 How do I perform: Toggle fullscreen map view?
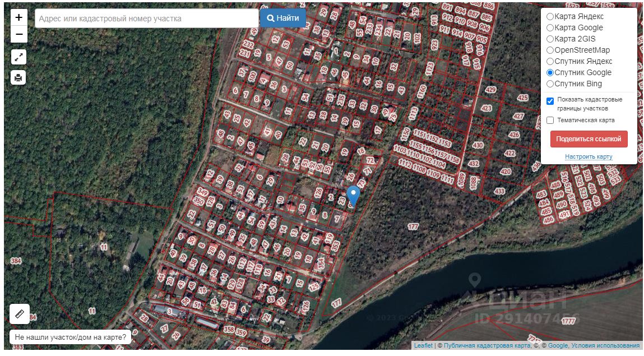pyautogui.click(x=18, y=57)
